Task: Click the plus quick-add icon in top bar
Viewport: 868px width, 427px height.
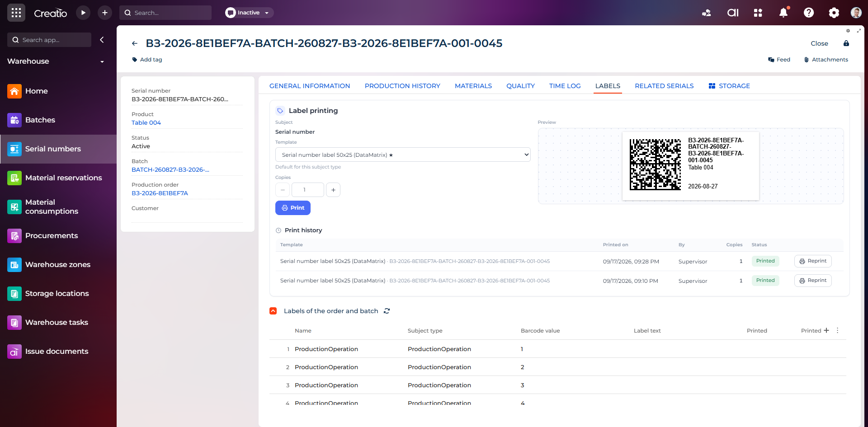Action: pyautogui.click(x=105, y=13)
